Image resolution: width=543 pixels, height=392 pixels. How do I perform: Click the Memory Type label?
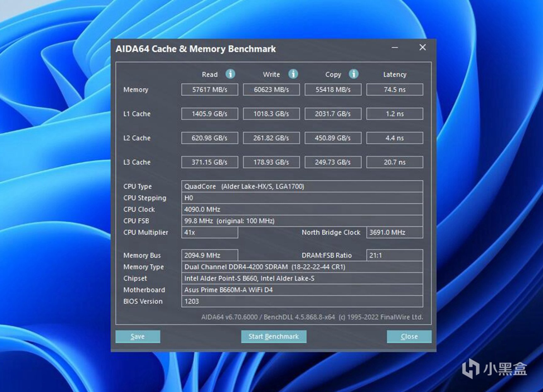click(144, 267)
